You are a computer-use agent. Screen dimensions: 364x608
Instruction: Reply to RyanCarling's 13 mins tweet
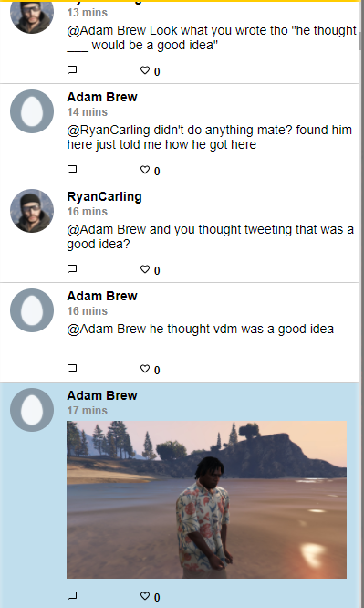(72, 70)
